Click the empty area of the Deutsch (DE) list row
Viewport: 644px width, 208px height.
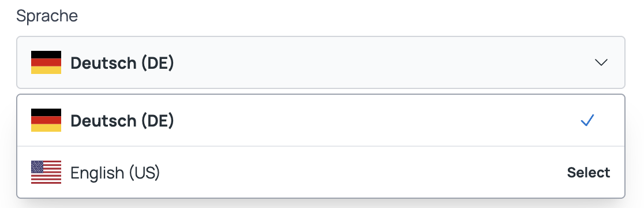click(x=370, y=120)
